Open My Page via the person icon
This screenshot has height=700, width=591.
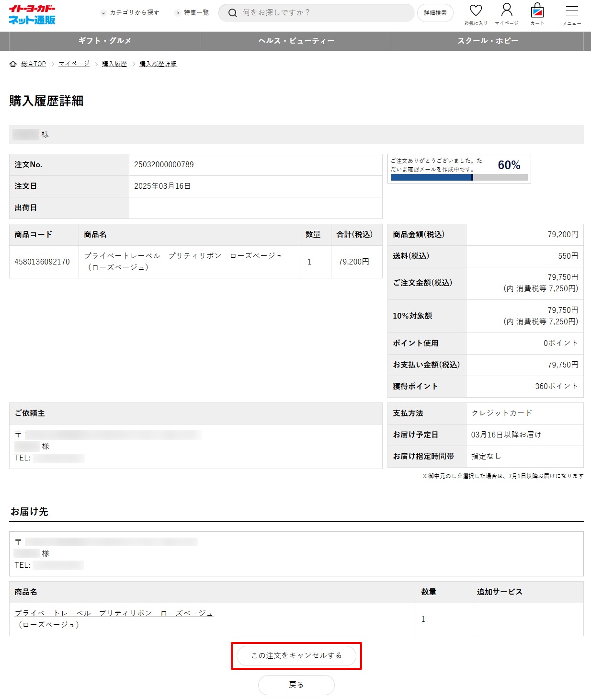coord(506,11)
